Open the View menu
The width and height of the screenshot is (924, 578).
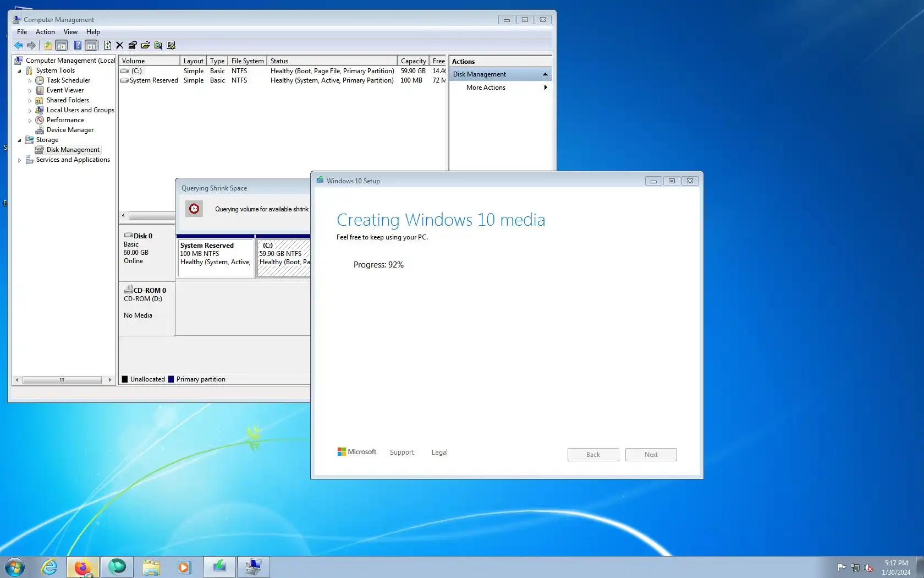click(x=70, y=32)
